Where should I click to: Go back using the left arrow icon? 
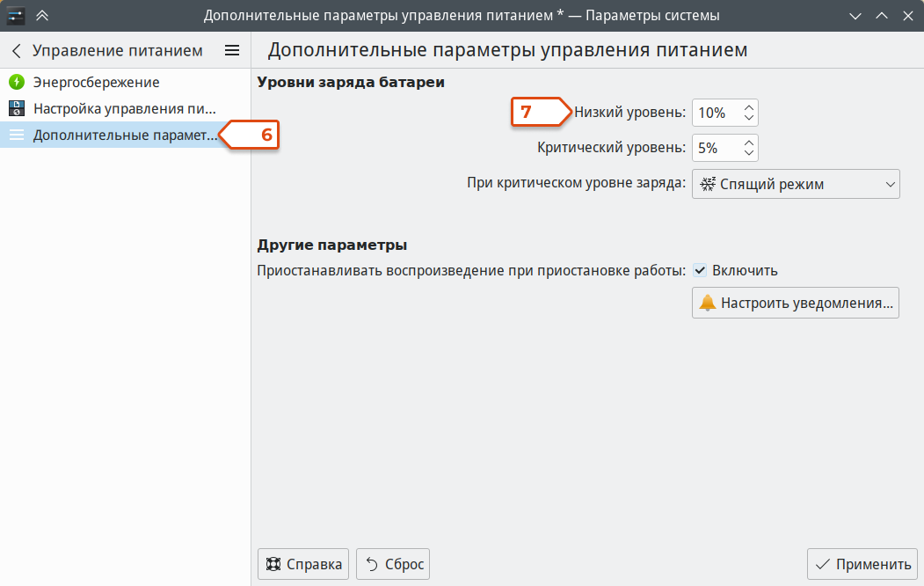pos(17,51)
